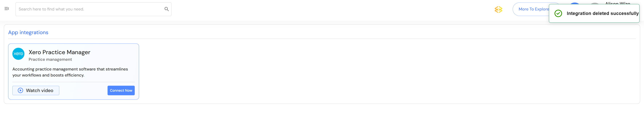Collapse the sidebar with the menu icon
Image resolution: width=644 pixels, height=113 pixels.
coord(7,9)
